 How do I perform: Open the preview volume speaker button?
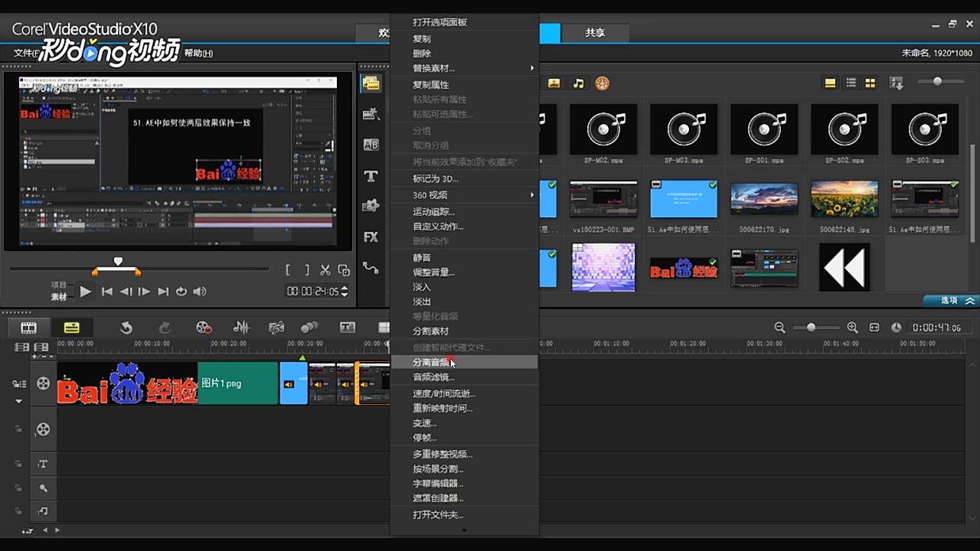click(200, 292)
